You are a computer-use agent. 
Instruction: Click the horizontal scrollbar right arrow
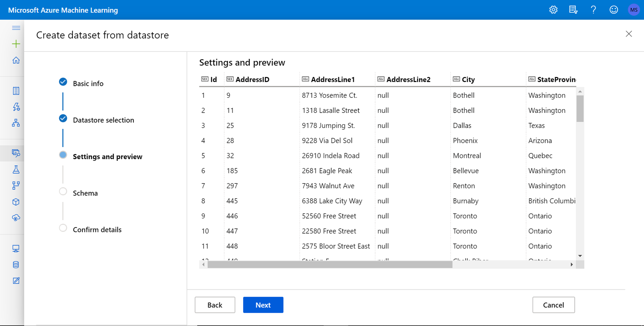pyautogui.click(x=572, y=265)
